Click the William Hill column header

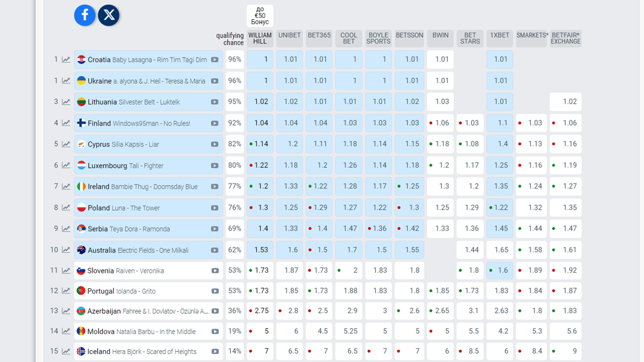[x=260, y=39]
